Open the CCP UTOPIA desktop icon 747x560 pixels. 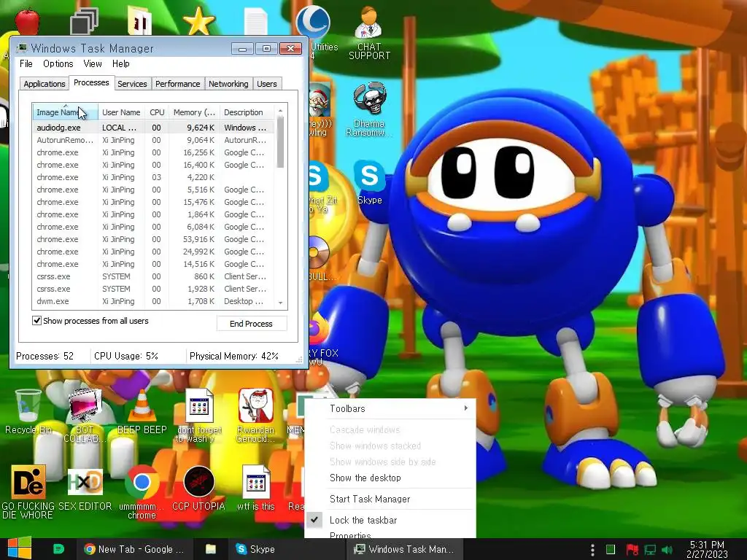198,488
